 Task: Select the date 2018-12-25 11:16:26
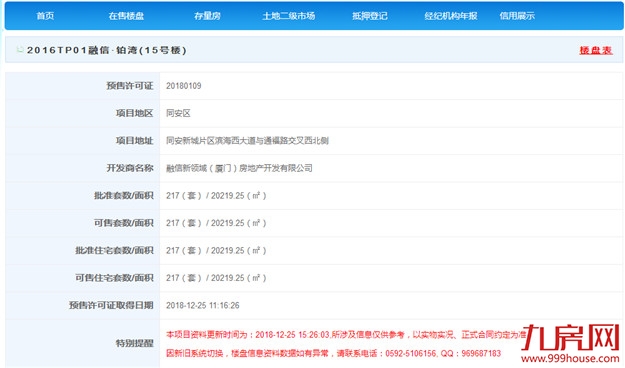point(202,306)
